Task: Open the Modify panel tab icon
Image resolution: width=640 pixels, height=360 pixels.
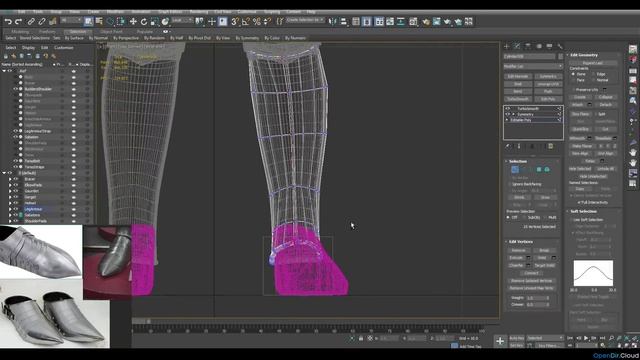Action: tap(517, 46)
